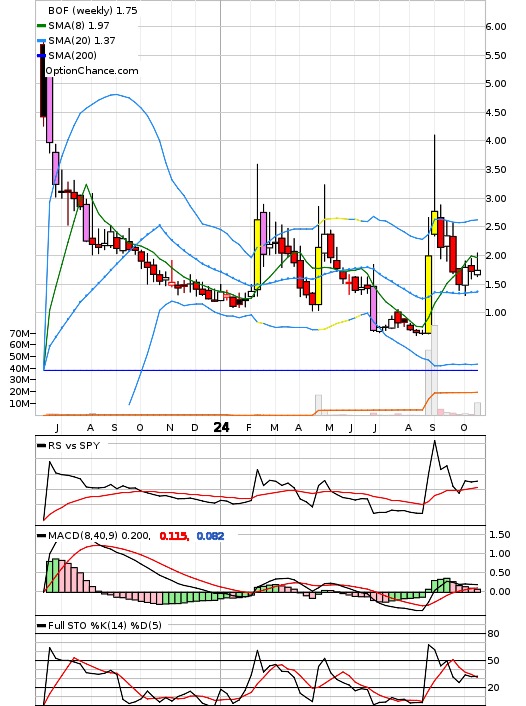This screenshot has height=706, width=526.
Task: Click the MACD(8,40,9) legend marker
Action: 41,536
